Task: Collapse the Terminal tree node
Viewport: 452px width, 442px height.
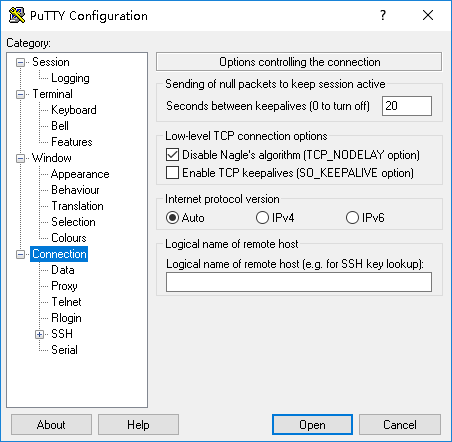Action: [x=21, y=94]
